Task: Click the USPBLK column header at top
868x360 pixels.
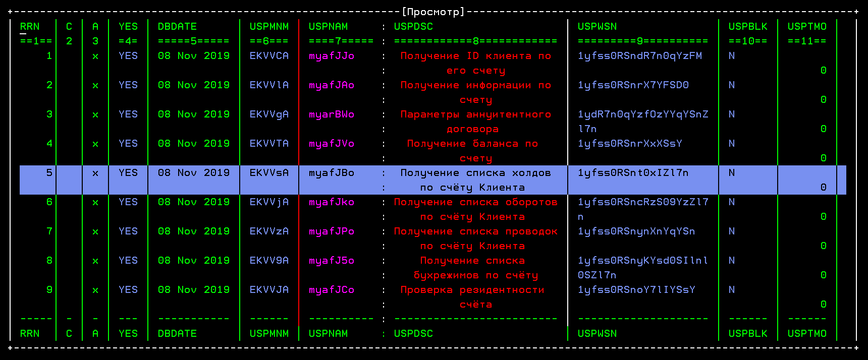Action: [748, 27]
